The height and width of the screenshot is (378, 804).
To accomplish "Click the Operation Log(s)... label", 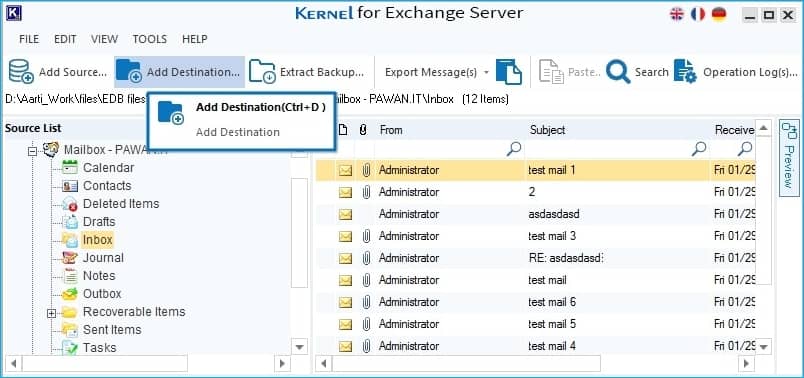I will pos(750,72).
